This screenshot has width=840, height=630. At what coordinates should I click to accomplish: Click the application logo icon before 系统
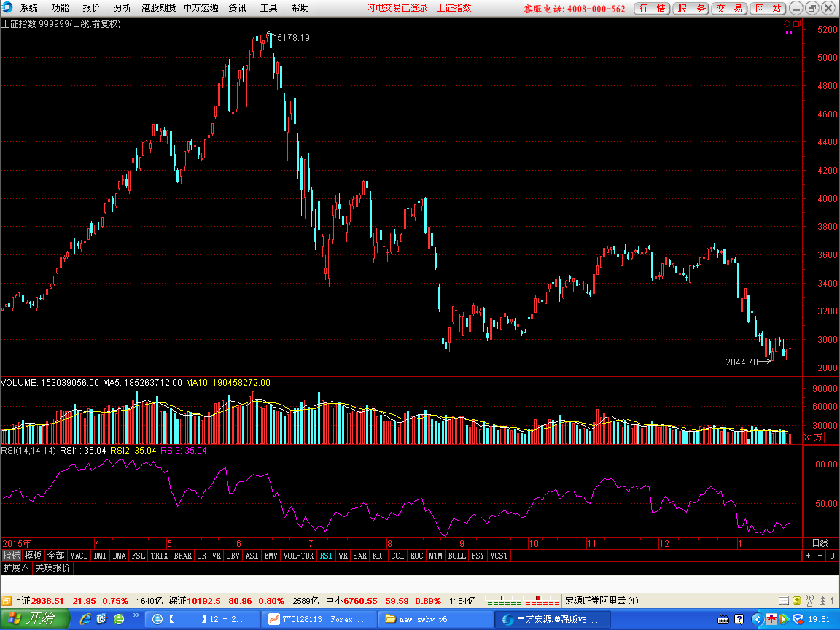point(7,7)
